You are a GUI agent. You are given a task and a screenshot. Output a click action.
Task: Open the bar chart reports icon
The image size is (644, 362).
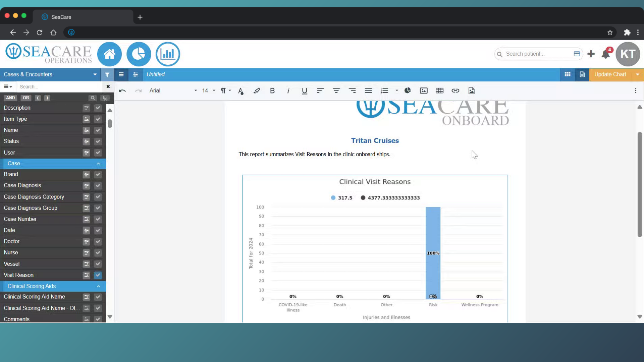[168, 54]
